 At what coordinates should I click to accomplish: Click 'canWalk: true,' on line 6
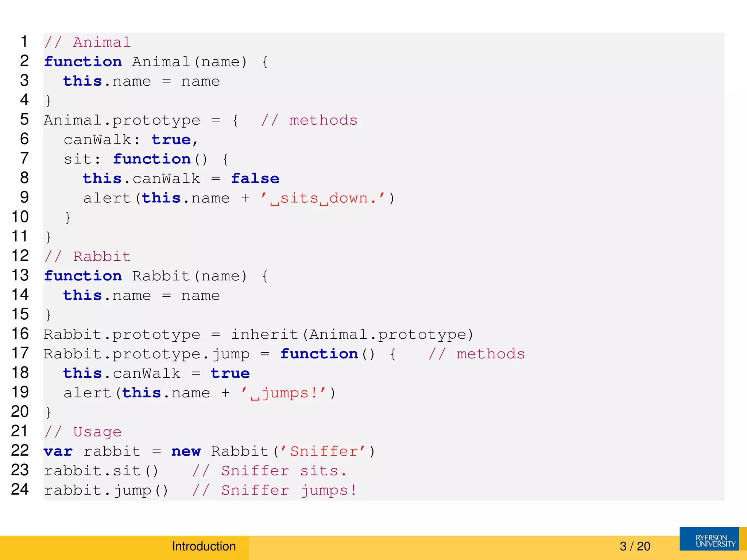point(131,140)
